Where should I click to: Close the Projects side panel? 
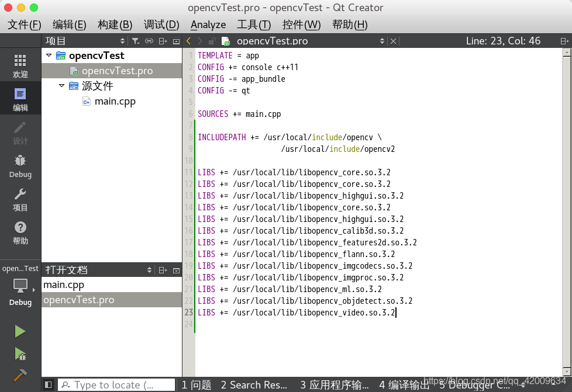click(x=176, y=41)
